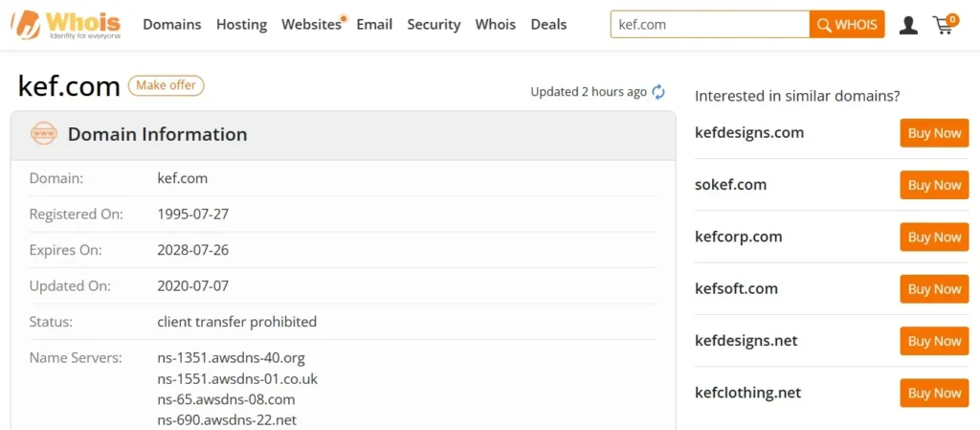980x430 pixels.
Task: Select the kefdesigns.com domain name
Action: coord(749,132)
